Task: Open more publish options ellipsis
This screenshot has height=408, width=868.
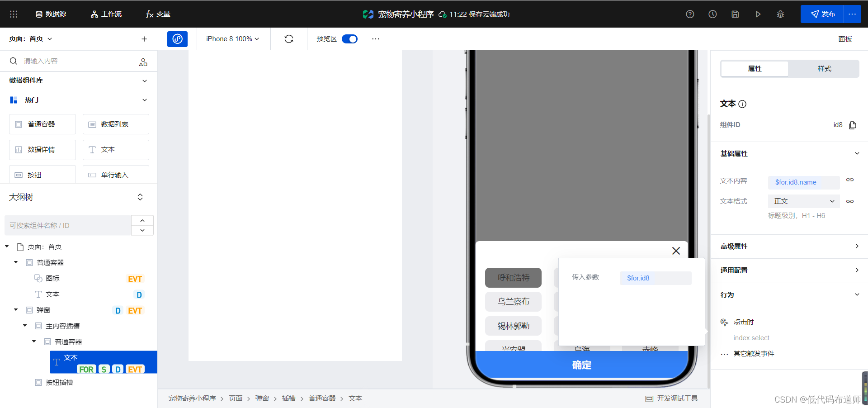Action: [852, 14]
